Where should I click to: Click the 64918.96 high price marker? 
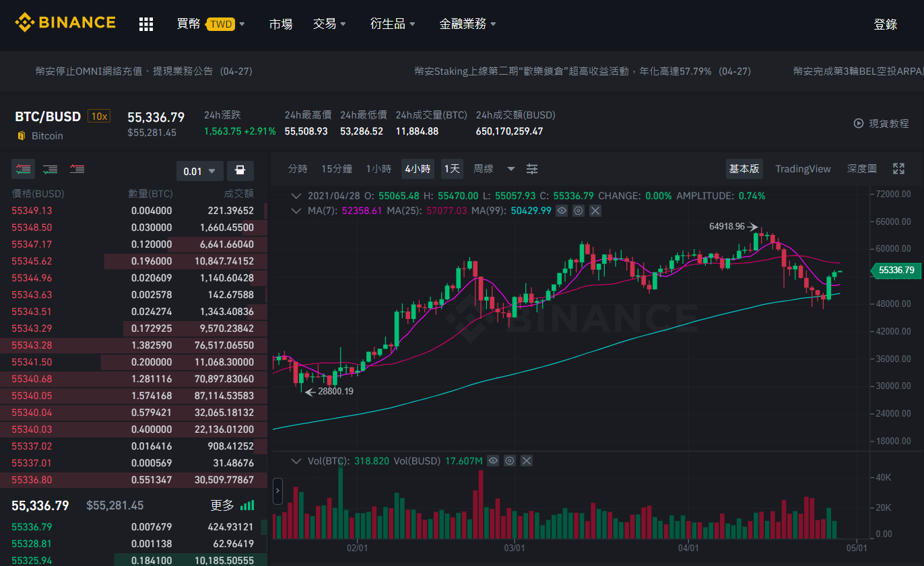727,227
